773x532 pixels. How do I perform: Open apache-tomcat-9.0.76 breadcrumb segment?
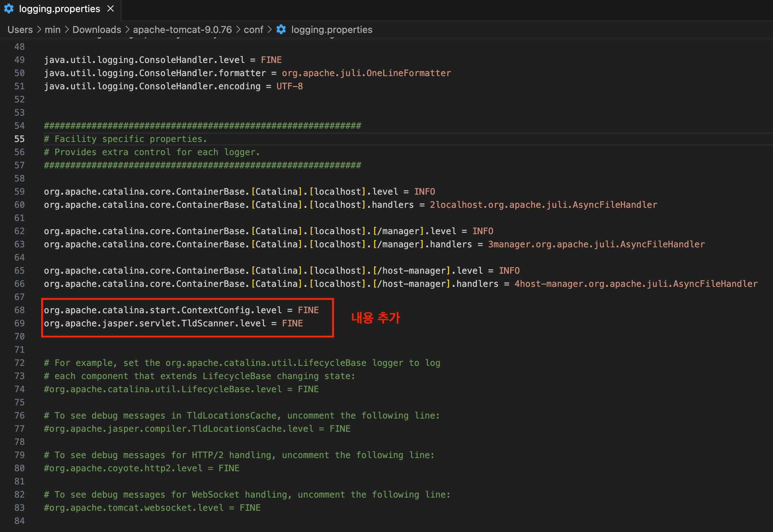(x=182, y=30)
